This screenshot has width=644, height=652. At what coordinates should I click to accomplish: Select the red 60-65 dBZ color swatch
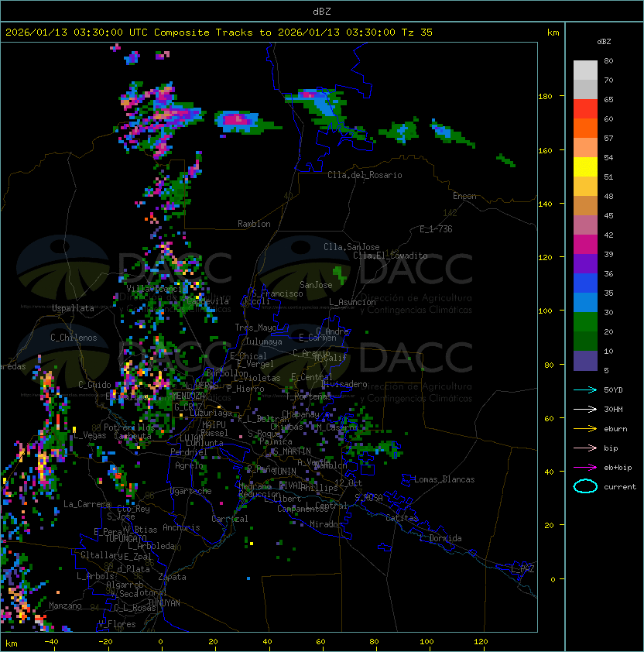[x=585, y=109]
